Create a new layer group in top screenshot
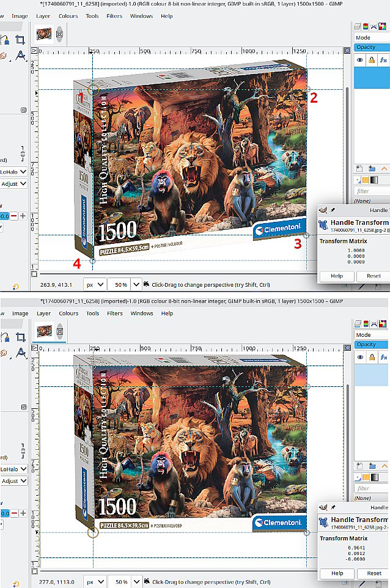The width and height of the screenshot is (390, 588). click(372, 168)
